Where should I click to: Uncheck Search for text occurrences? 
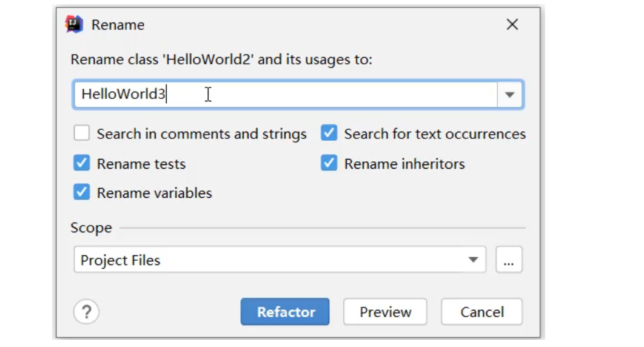(329, 133)
